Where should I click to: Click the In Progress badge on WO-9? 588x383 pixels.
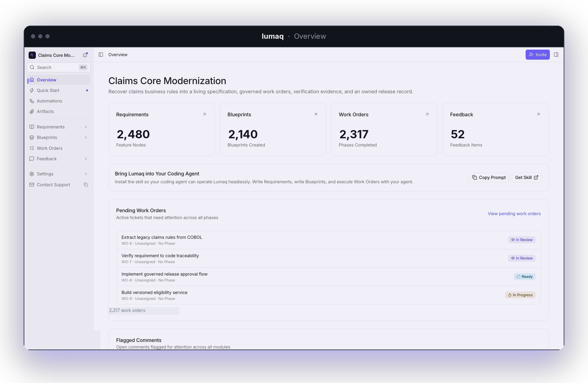point(520,295)
